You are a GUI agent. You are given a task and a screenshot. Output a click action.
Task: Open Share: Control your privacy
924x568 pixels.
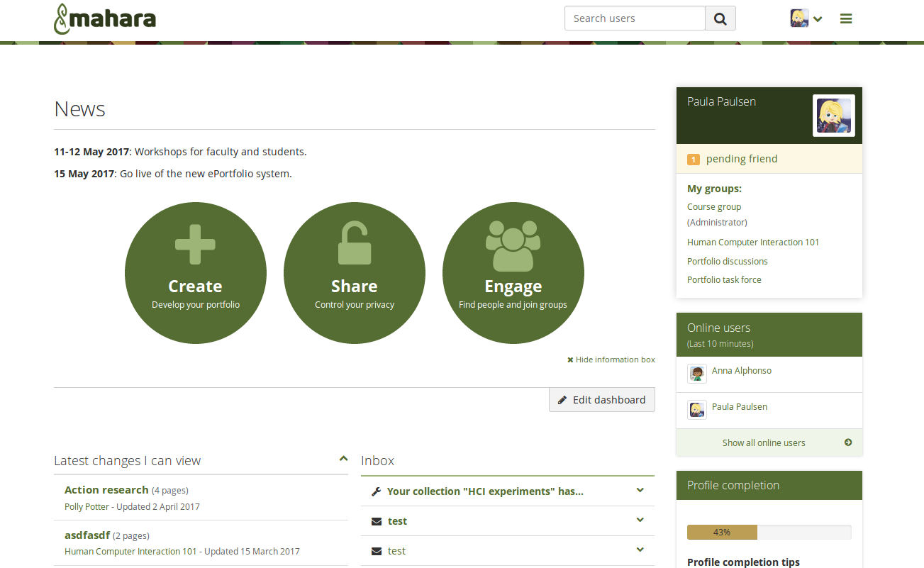[355, 273]
